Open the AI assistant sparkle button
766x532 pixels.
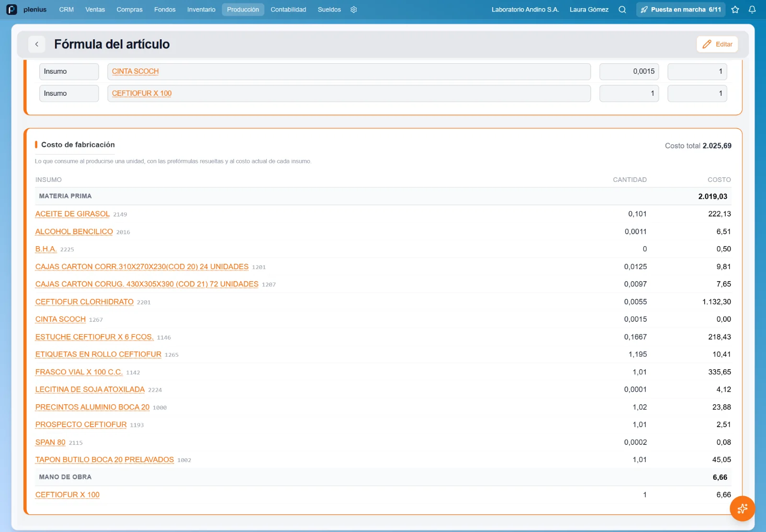pyautogui.click(x=742, y=509)
